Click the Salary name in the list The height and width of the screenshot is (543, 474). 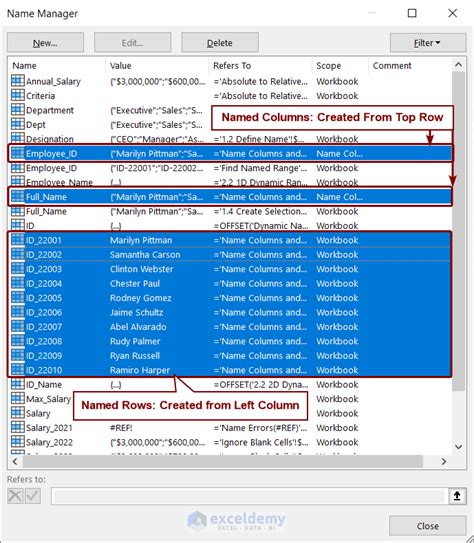click(x=38, y=413)
